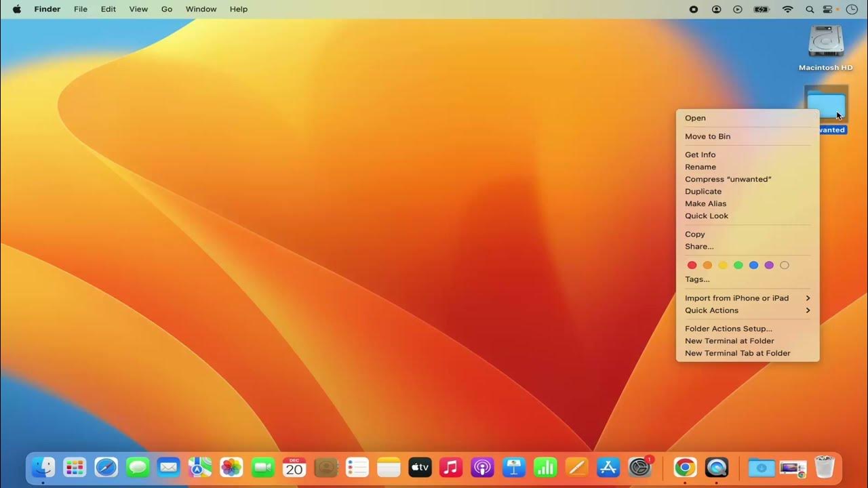The height and width of the screenshot is (488, 868).
Task: Click the clock icon in menu bar
Action: (851, 9)
